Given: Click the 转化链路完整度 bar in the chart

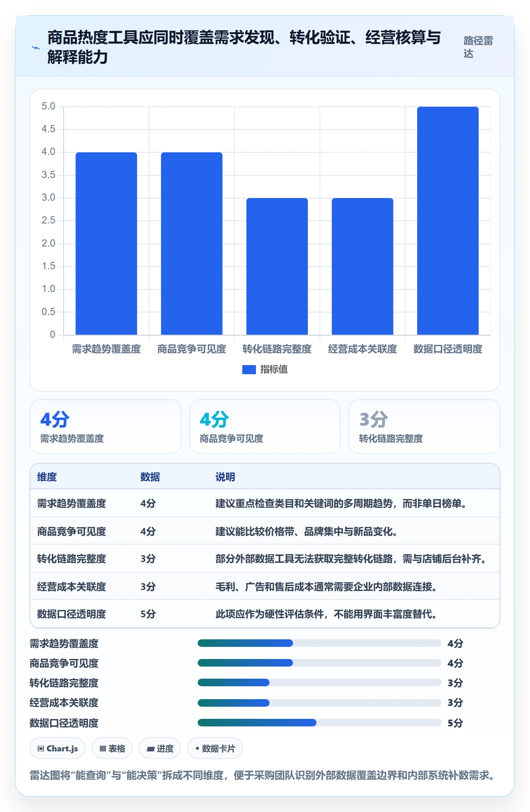Looking at the screenshot, I should tap(277, 266).
